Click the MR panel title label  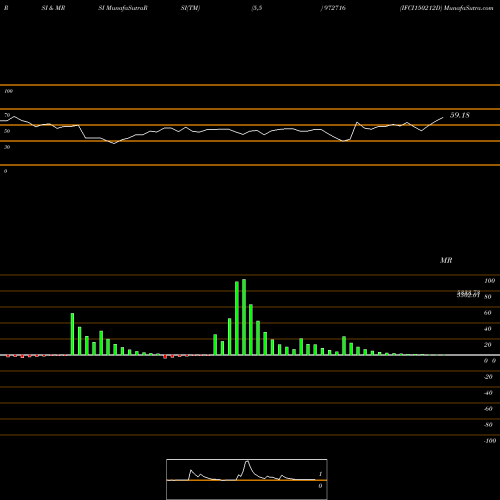446,260
